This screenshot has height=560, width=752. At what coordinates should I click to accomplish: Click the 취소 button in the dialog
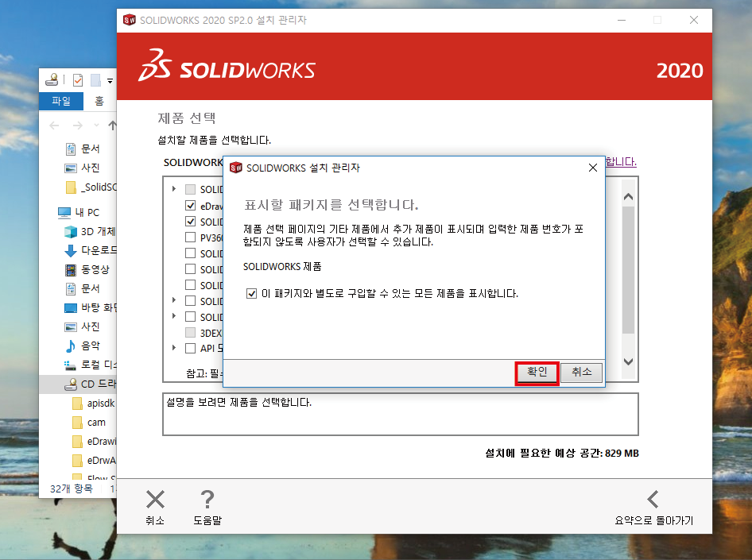tap(581, 373)
